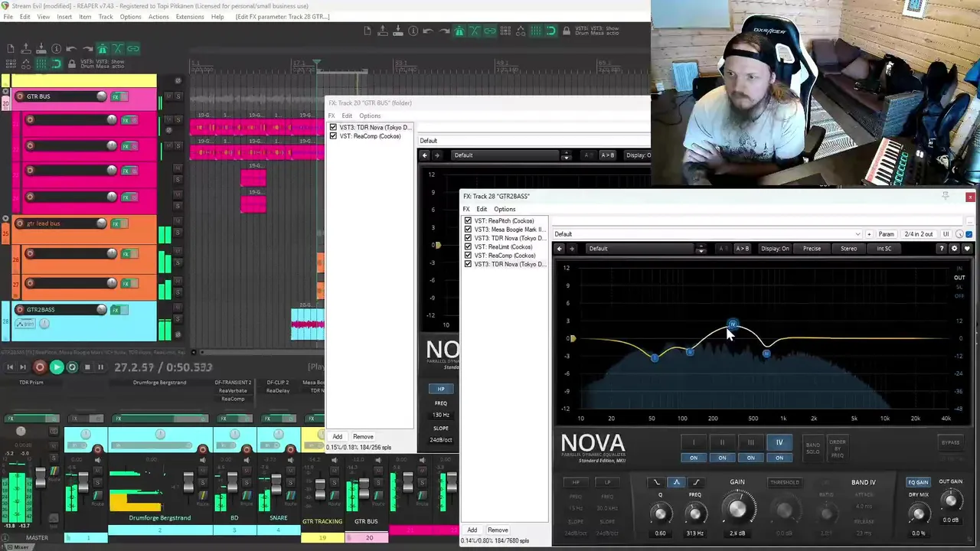Click the NOVA preset up/down stepper arrows

pos(701,249)
